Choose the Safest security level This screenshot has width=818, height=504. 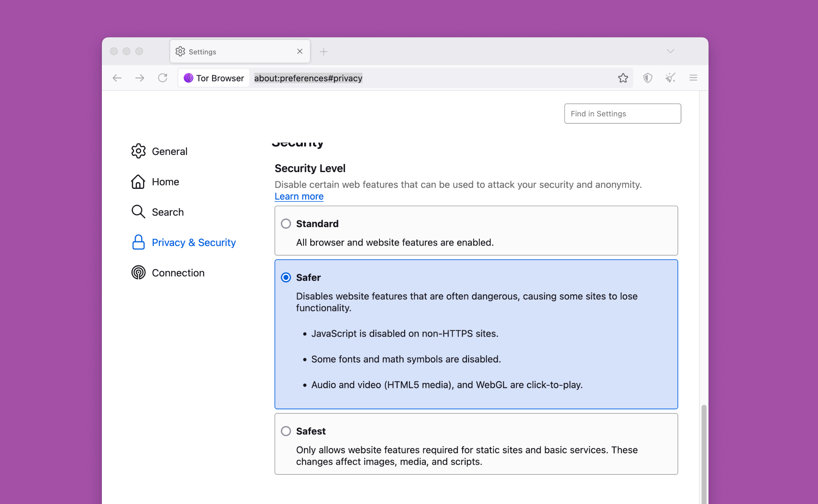[286, 431]
